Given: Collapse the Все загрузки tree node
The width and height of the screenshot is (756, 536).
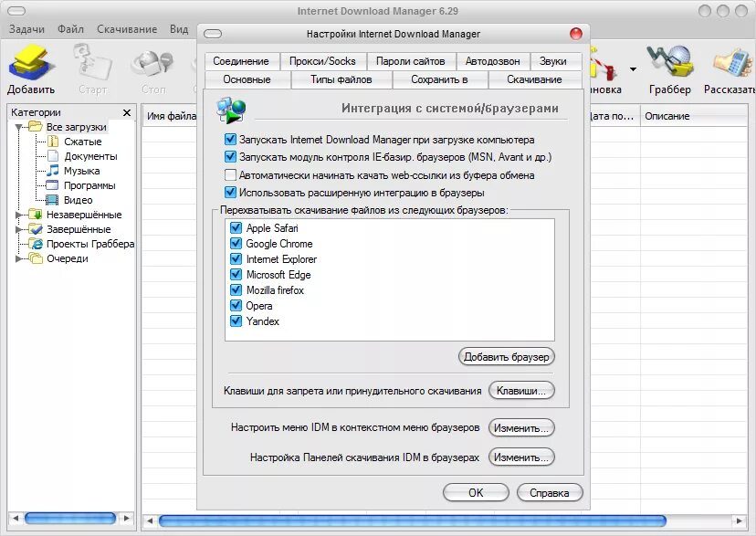Looking at the screenshot, I should click(19, 127).
